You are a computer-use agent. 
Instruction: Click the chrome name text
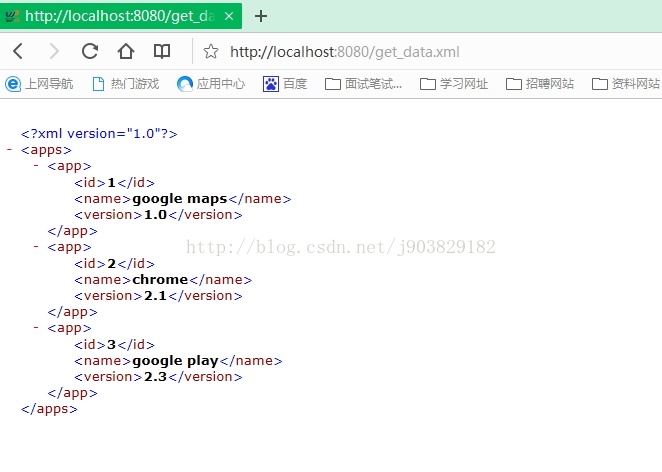(x=160, y=279)
